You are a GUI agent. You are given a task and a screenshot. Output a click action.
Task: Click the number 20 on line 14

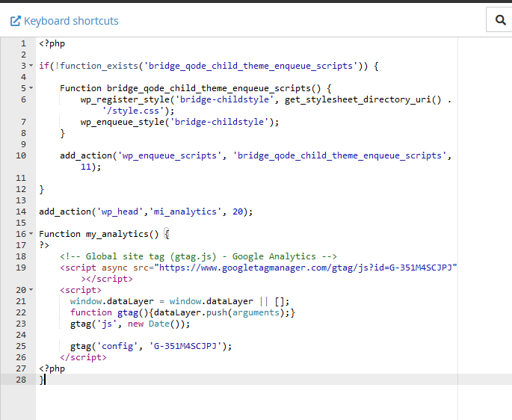click(238, 211)
